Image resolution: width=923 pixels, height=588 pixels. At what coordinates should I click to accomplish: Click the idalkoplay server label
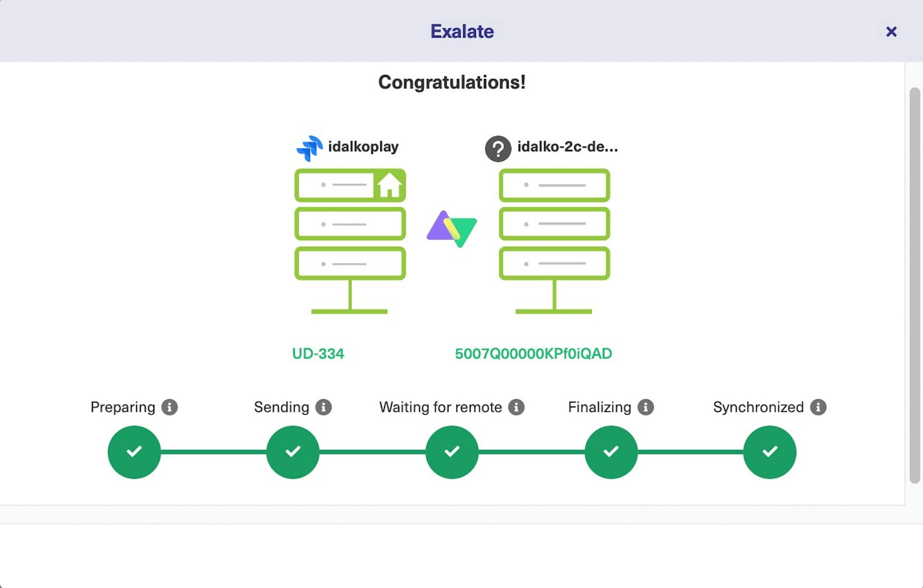click(x=363, y=147)
